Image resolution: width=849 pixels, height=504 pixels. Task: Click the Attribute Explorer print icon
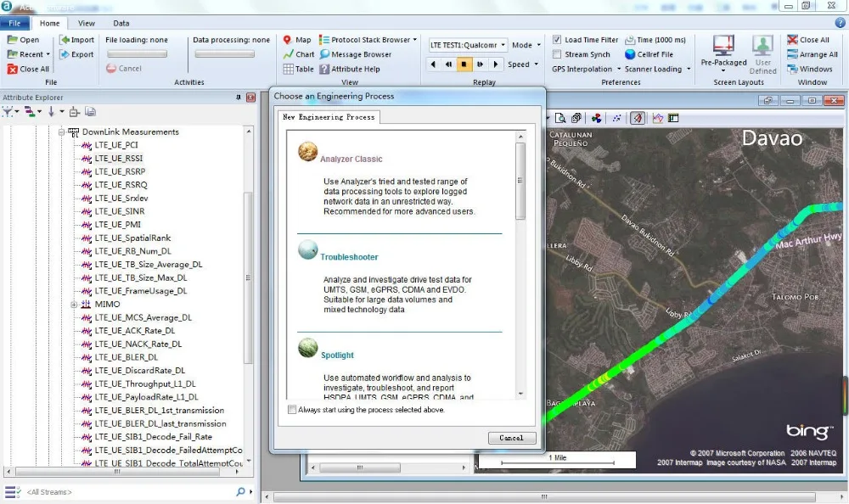pos(91,112)
